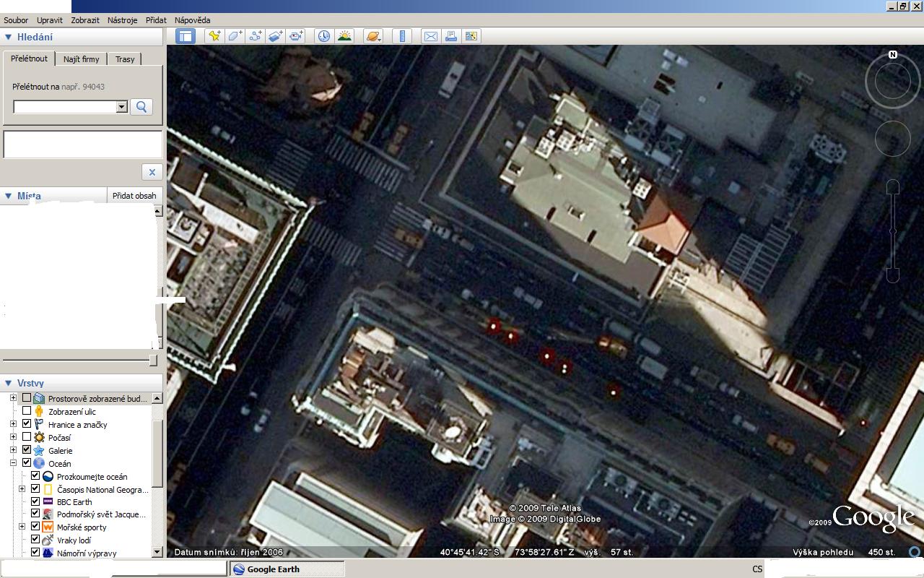Uncheck the Oceán layer checkbox
The width and height of the screenshot is (924, 578).
click(27, 463)
